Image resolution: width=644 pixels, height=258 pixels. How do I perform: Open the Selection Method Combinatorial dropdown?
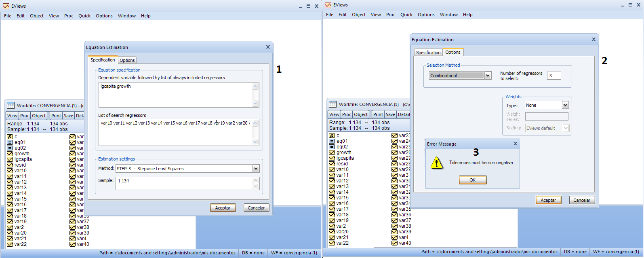(488, 76)
